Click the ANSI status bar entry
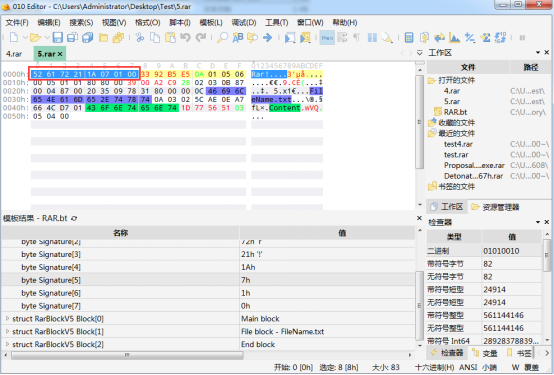 pyautogui.click(x=468, y=367)
